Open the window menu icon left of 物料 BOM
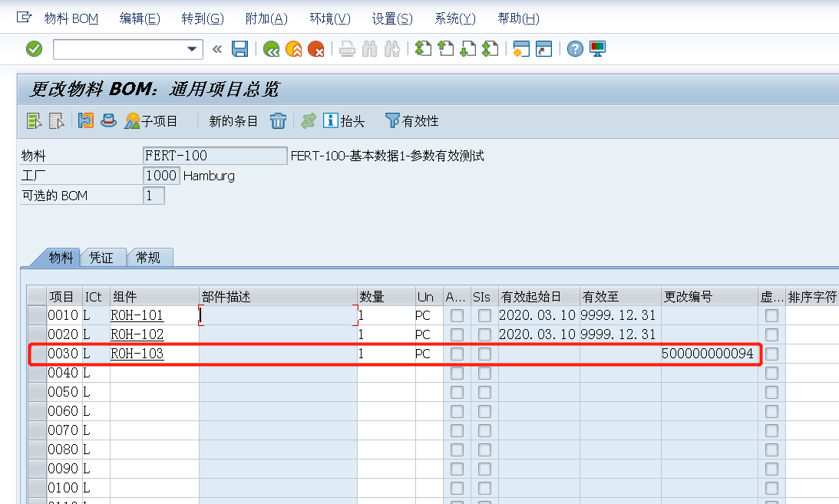839x504 pixels. [x=24, y=18]
